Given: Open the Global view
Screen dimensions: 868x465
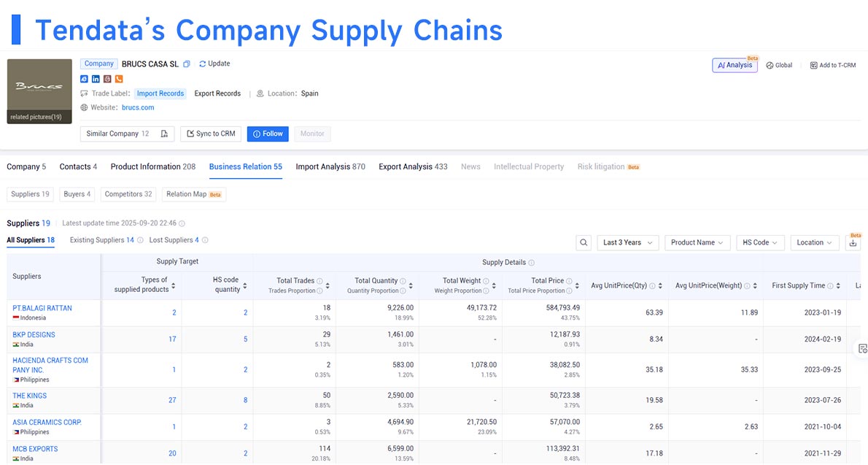Looking at the screenshot, I should (x=779, y=65).
